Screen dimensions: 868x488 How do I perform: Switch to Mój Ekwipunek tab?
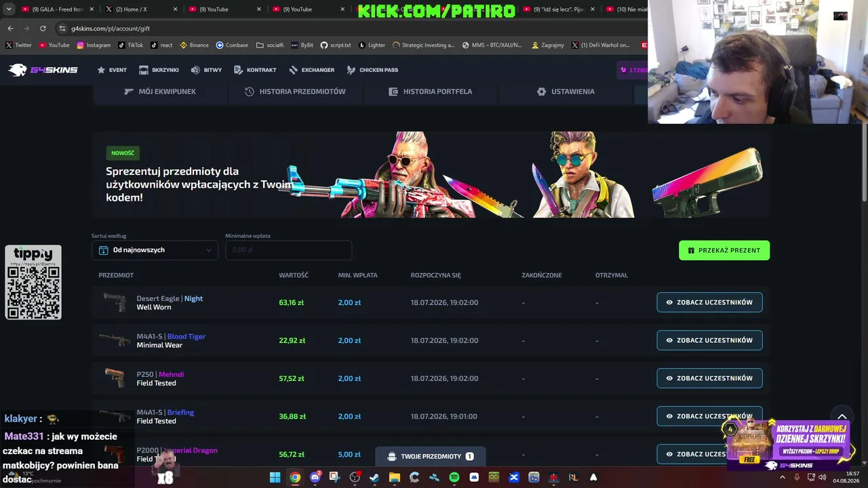(x=160, y=91)
